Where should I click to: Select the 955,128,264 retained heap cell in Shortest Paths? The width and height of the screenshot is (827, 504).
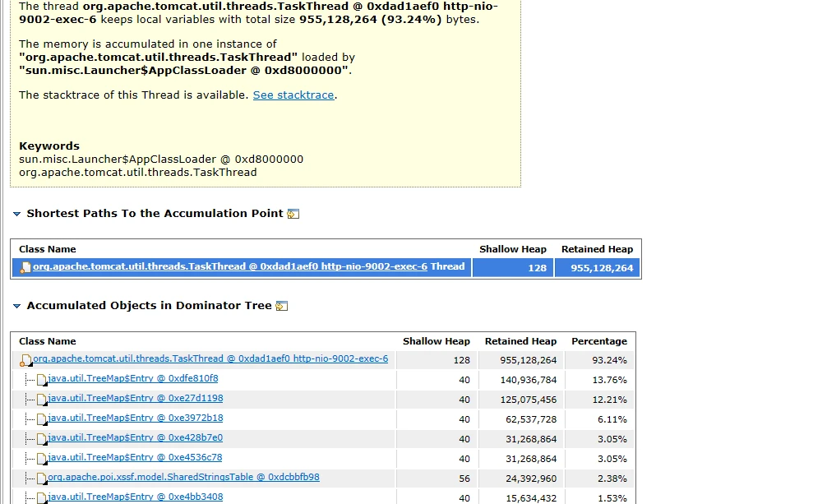[597, 267]
